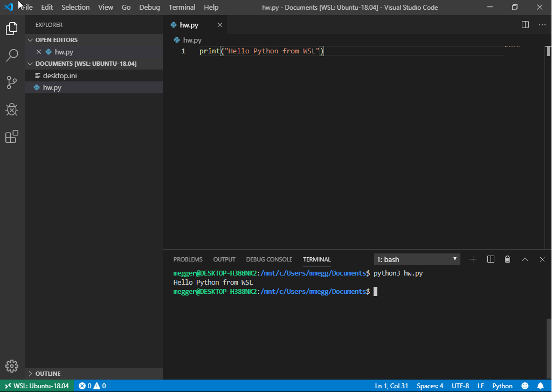This screenshot has height=392, width=552.
Task: Split the editor with the split editor icon
Action: [525, 24]
